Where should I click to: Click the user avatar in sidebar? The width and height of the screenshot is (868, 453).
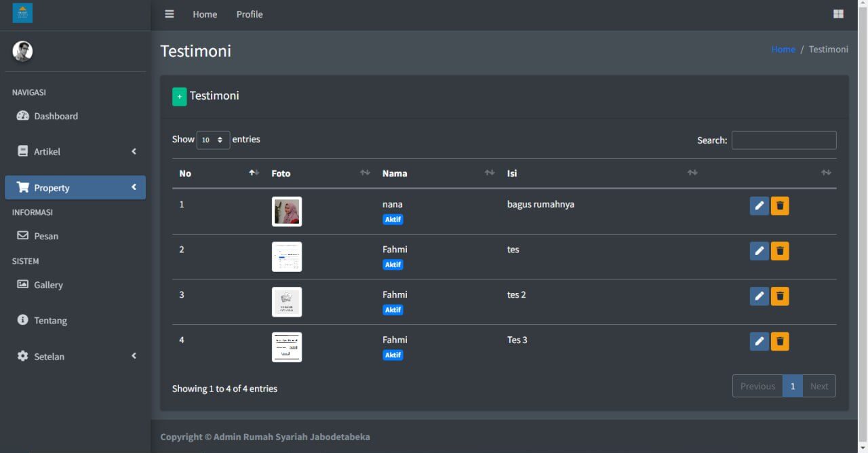point(22,52)
